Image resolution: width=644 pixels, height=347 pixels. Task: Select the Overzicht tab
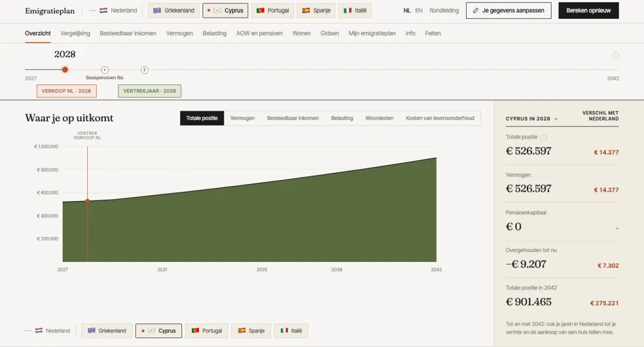(x=38, y=33)
